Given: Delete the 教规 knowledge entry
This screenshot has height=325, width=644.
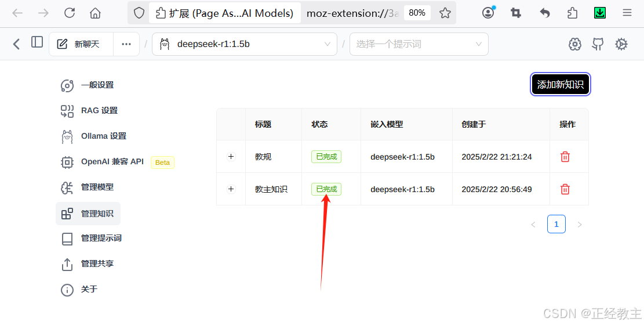Looking at the screenshot, I should coord(565,157).
